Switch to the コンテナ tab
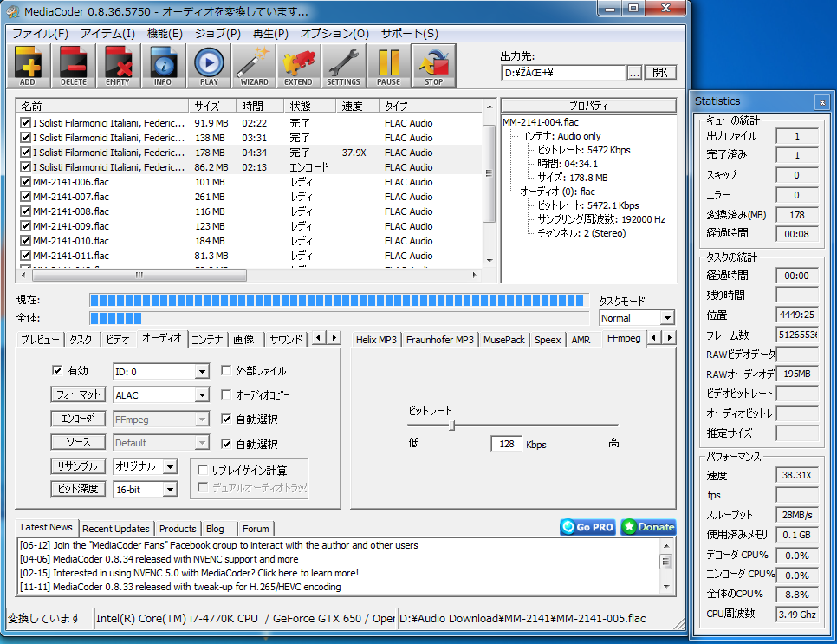This screenshot has width=837, height=644. pos(207,340)
